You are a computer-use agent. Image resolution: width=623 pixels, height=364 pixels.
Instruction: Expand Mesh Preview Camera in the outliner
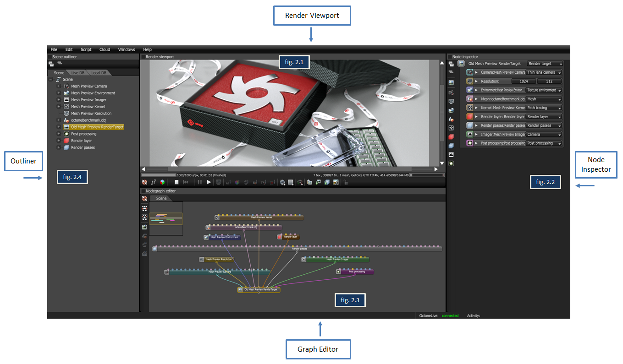click(x=59, y=86)
